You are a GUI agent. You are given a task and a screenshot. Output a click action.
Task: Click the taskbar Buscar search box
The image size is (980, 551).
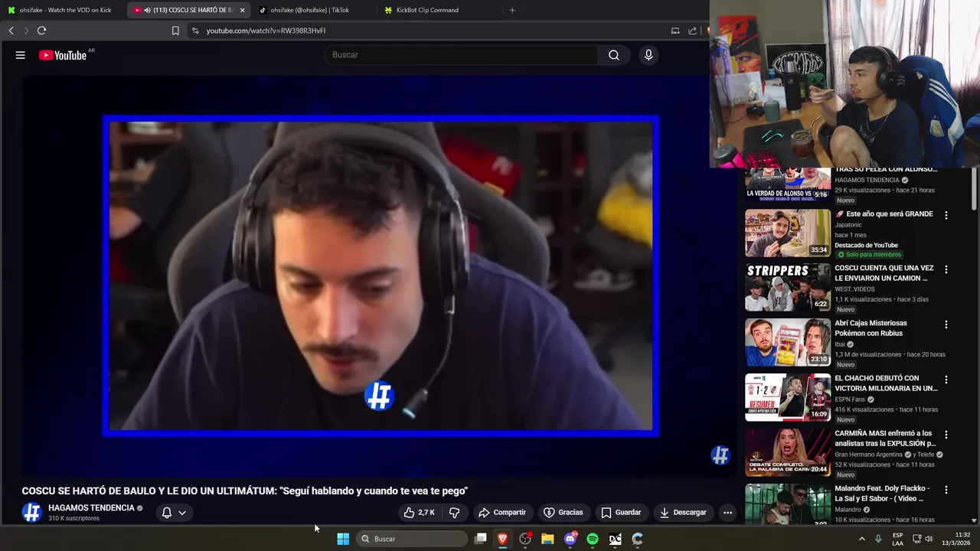coord(413,539)
